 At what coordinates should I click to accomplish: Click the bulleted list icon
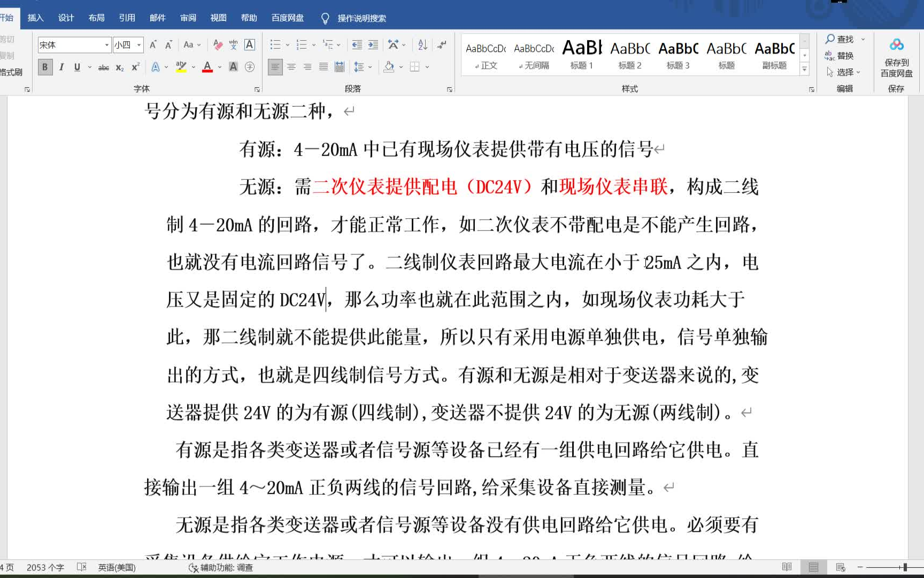275,45
